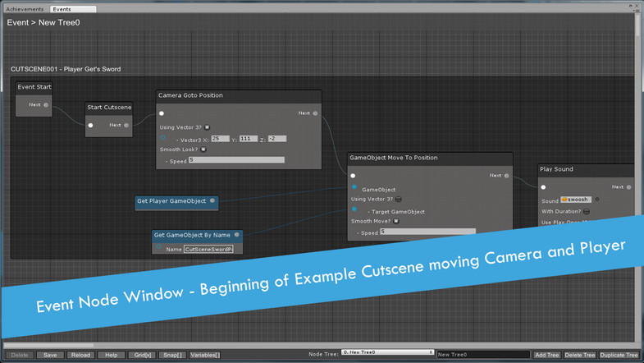Click Get GameObject By Name output port

click(x=236, y=235)
